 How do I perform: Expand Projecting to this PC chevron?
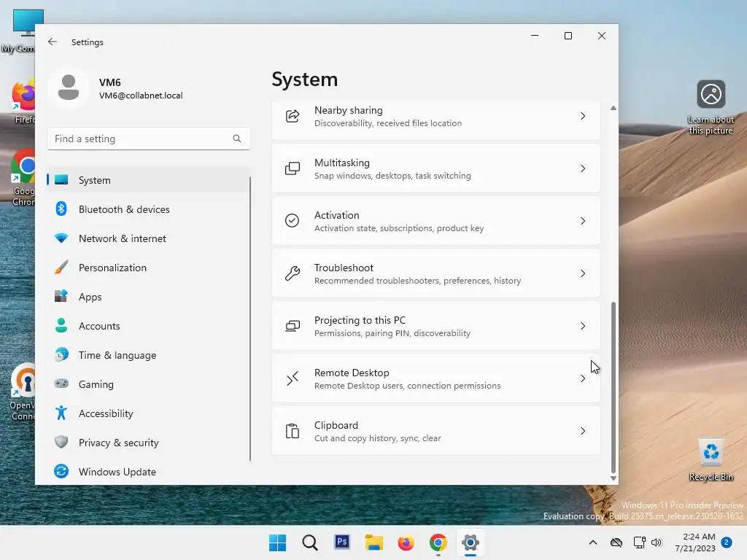coord(583,326)
